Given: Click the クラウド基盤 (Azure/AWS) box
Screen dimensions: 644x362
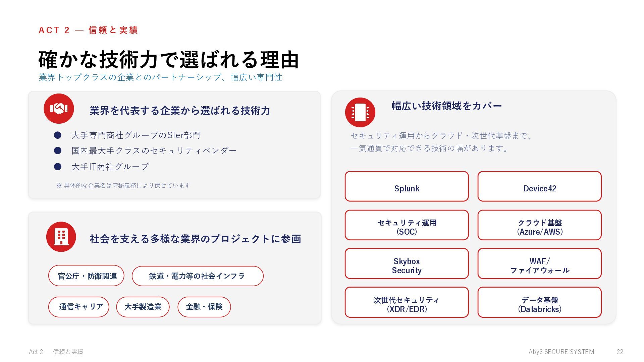Looking at the screenshot, I should (539, 225).
